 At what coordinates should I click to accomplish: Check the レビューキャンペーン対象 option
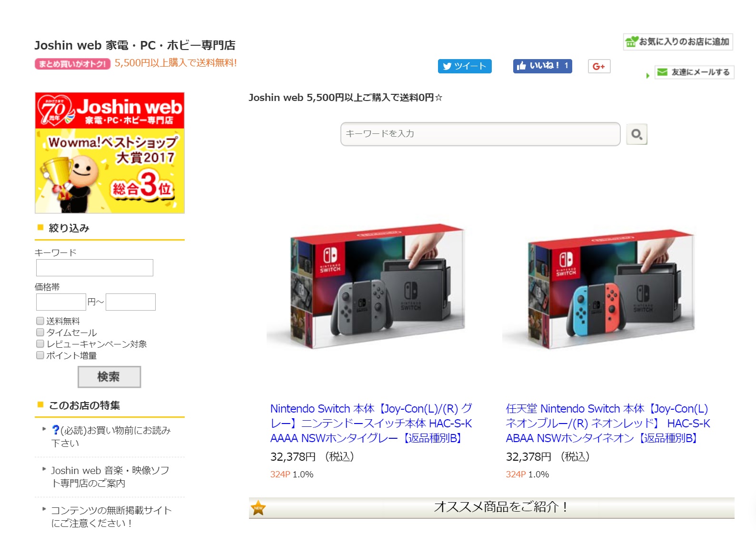(40, 343)
